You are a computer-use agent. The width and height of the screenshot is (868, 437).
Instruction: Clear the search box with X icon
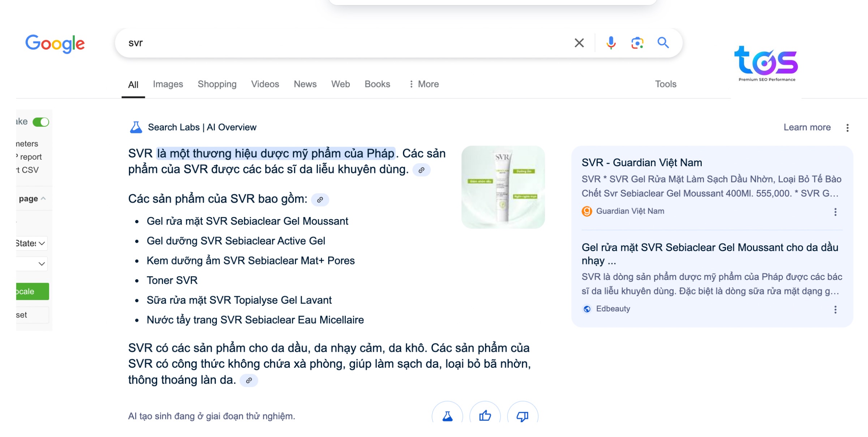pyautogui.click(x=579, y=43)
